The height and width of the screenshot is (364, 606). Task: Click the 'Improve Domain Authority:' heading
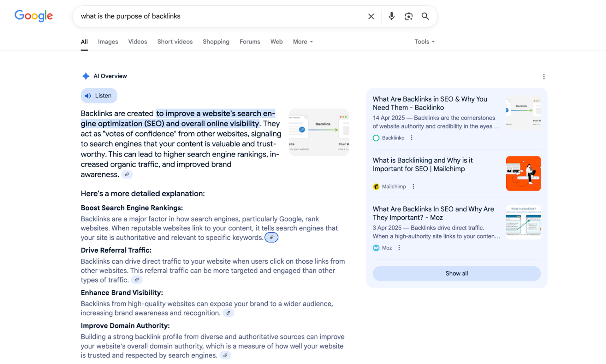(x=125, y=326)
